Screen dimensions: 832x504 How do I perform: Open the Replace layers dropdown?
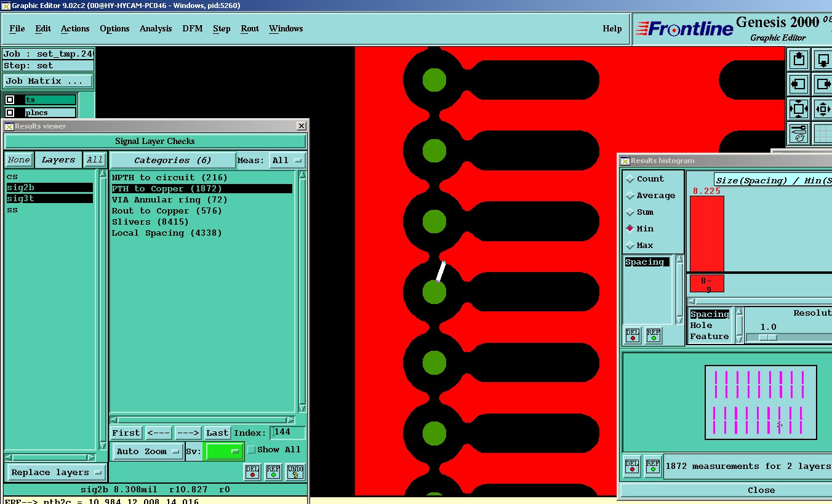(x=56, y=473)
